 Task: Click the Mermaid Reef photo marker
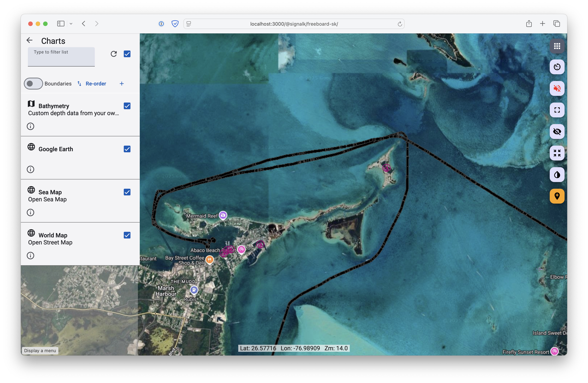pyautogui.click(x=223, y=215)
